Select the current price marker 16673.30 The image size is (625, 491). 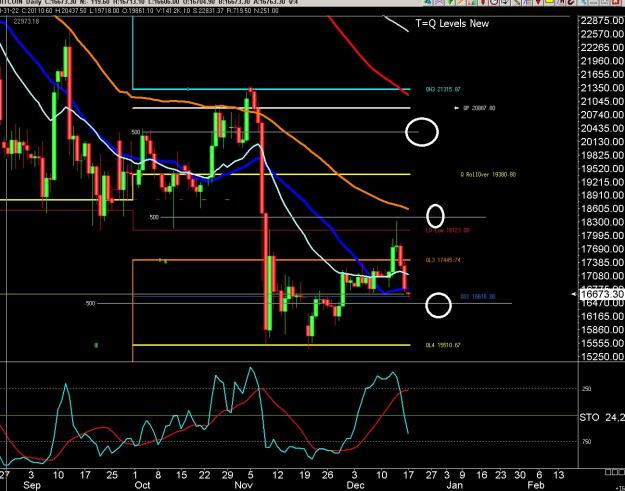coord(601,294)
